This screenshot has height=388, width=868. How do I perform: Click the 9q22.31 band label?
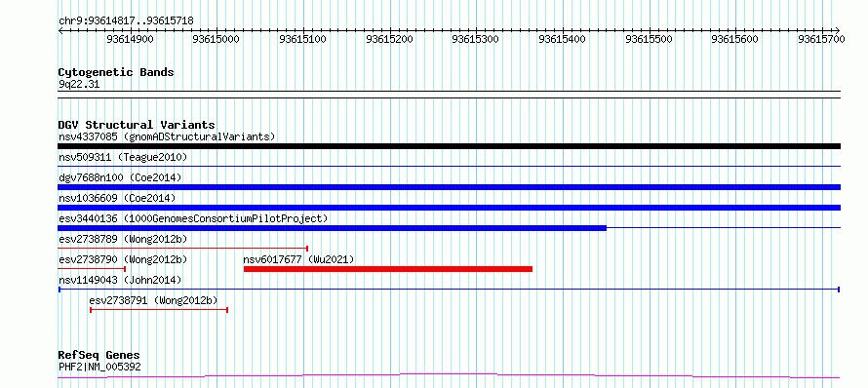tap(79, 85)
